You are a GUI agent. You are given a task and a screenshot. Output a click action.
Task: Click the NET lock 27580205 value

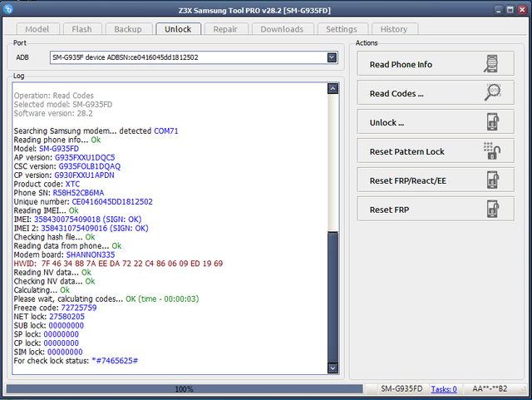(x=66, y=317)
